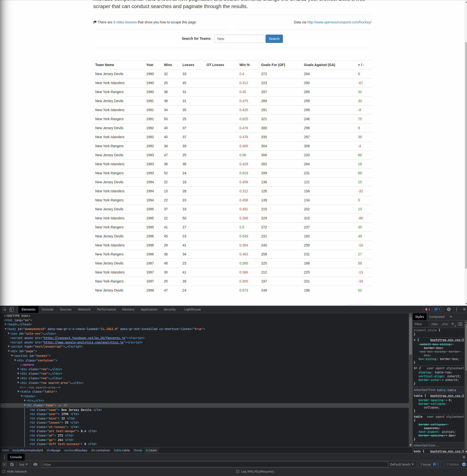Click the team search input containing New
The width and height of the screenshot is (467, 476).
pos(239,39)
